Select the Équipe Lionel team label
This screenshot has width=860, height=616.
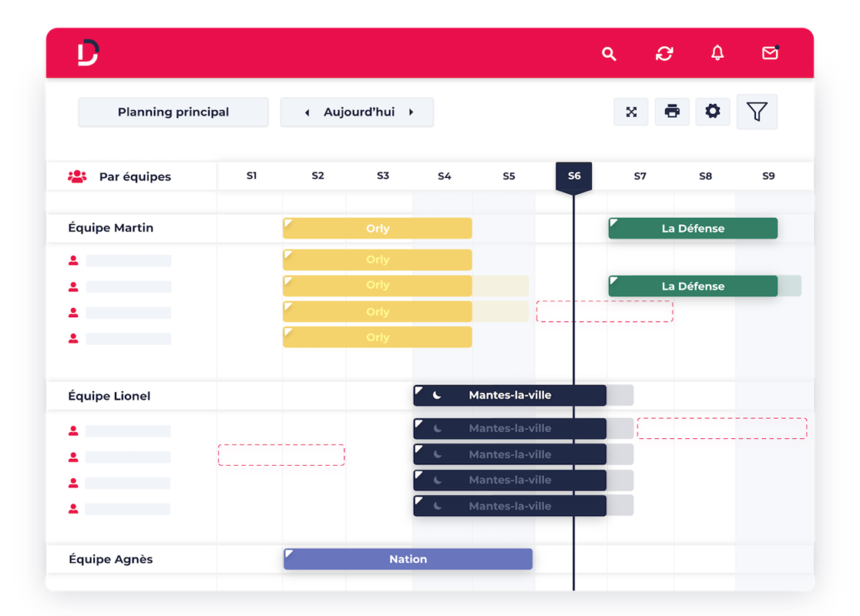(x=109, y=395)
